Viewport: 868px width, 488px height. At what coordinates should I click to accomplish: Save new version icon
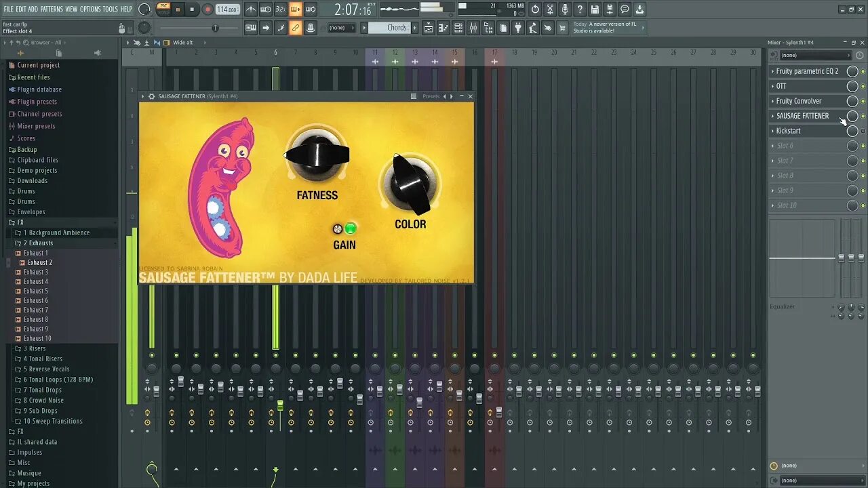[610, 9]
